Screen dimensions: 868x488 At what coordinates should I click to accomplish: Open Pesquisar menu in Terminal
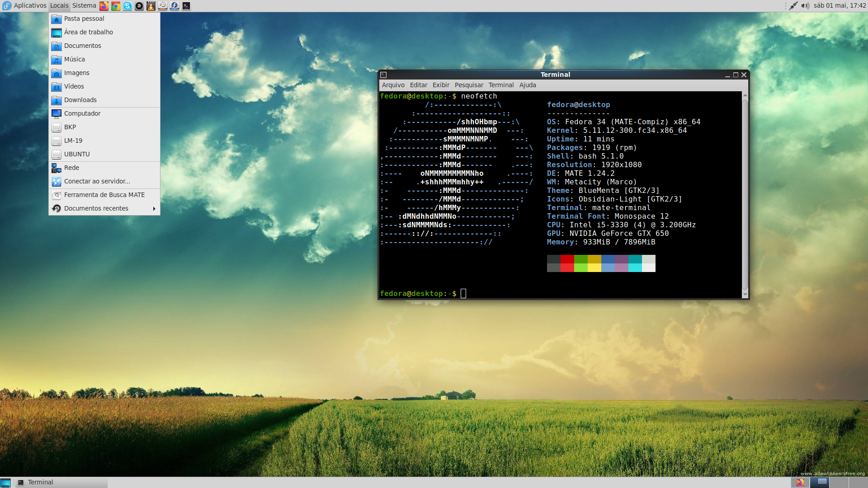(469, 85)
